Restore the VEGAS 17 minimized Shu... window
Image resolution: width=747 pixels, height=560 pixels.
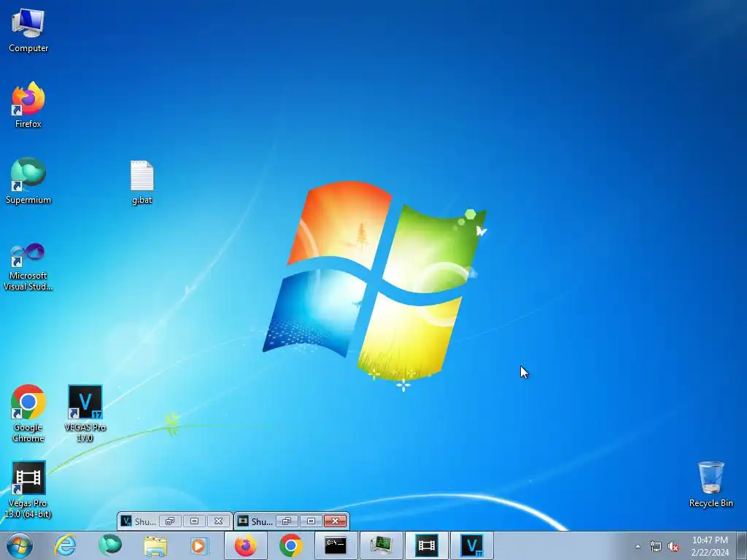click(x=170, y=521)
